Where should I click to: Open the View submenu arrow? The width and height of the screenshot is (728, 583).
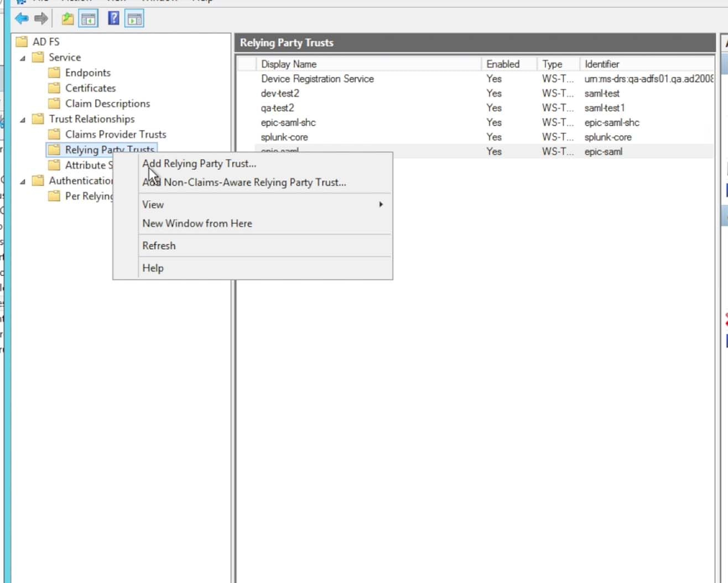click(381, 205)
